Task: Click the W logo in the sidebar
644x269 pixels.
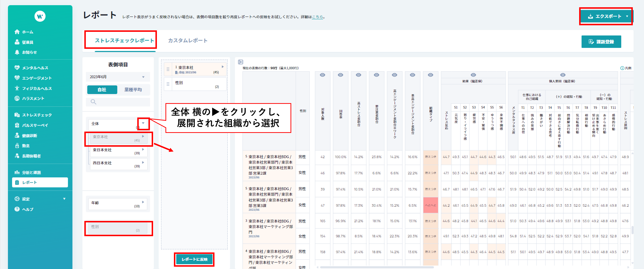Action: [x=40, y=16]
